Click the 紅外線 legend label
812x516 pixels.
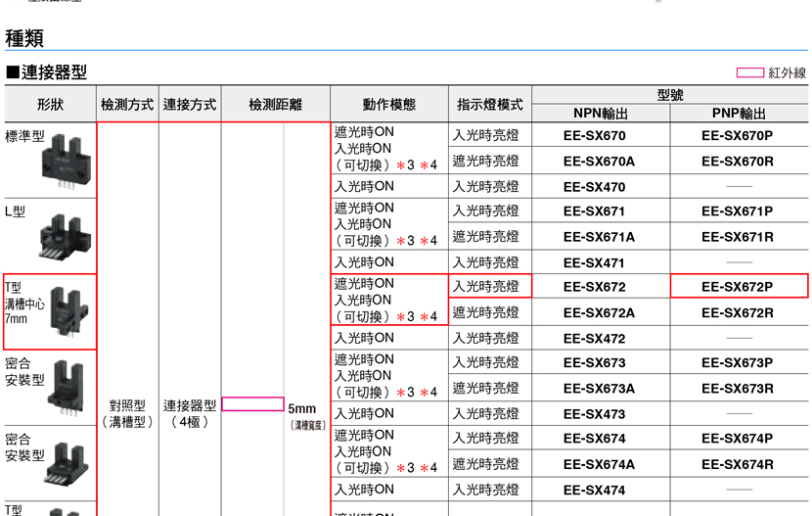788,72
